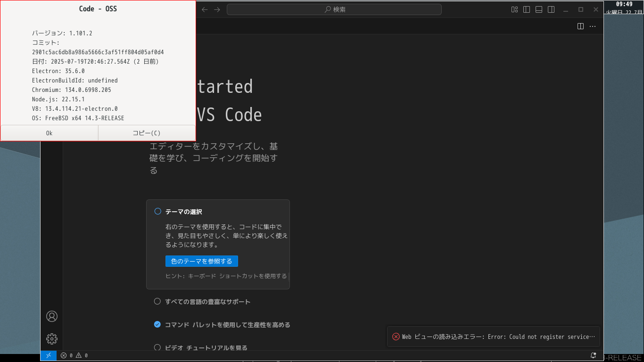This screenshot has width=644, height=362.
Task: Click the テーマの選択 step title
Action: click(x=184, y=212)
